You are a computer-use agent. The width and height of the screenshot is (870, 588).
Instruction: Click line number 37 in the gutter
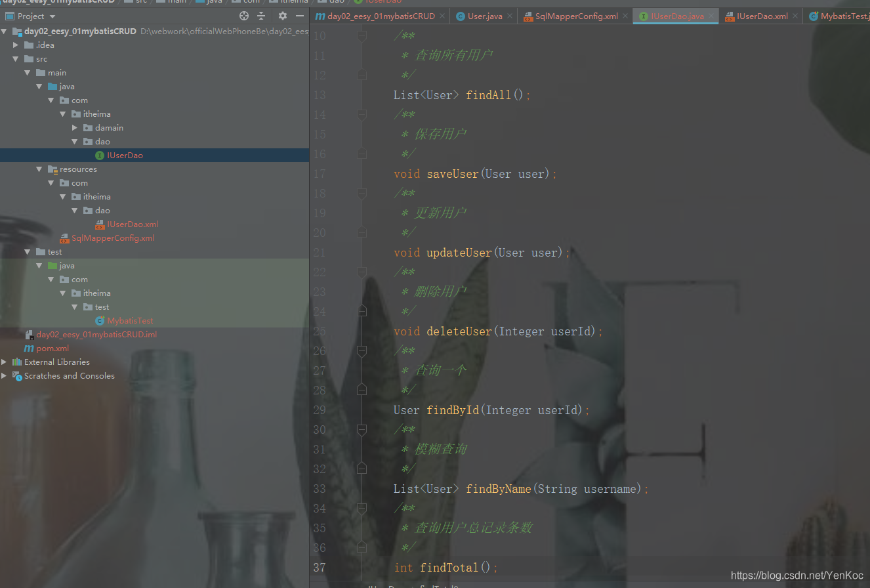319,568
